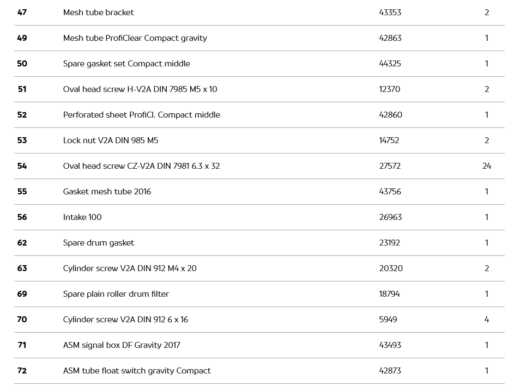Click "Spare plain roller drum filter"
532x392 pixels.
(116, 294)
